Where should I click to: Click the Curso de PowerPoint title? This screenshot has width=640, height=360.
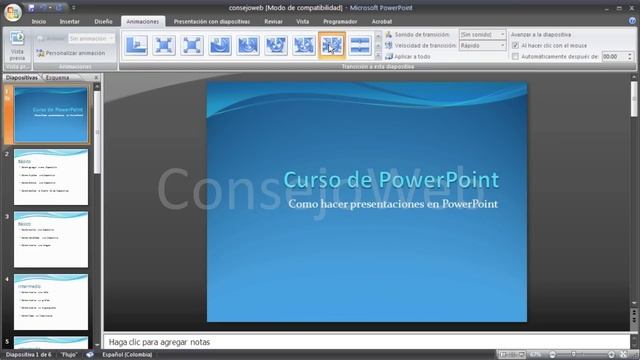[x=391, y=180]
